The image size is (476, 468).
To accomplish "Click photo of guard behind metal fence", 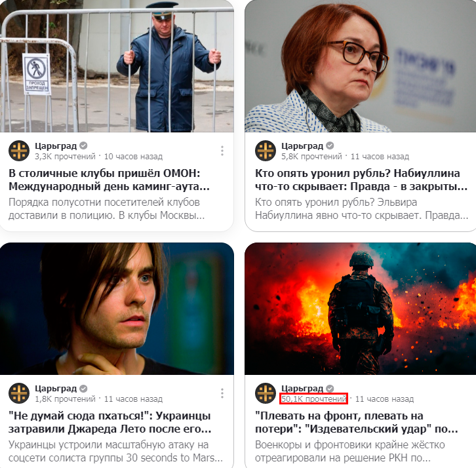I will click(117, 66).
